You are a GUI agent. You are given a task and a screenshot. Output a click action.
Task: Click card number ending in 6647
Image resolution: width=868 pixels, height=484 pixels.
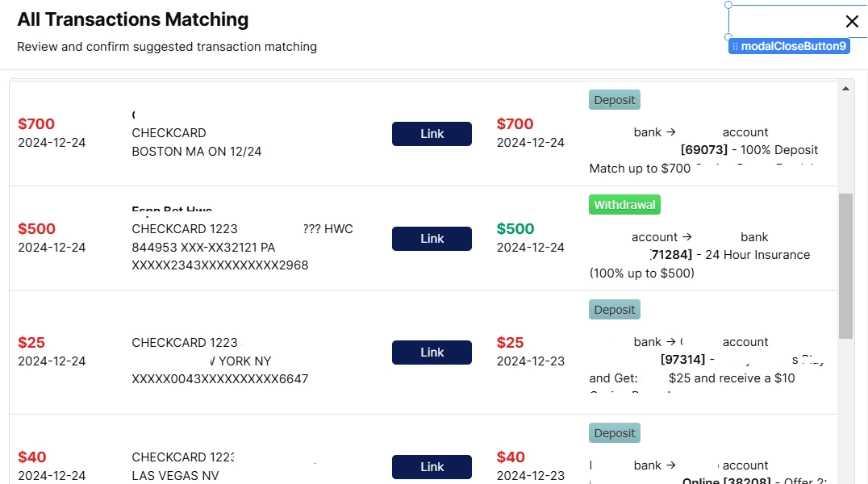pyautogui.click(x=219, y=379)
